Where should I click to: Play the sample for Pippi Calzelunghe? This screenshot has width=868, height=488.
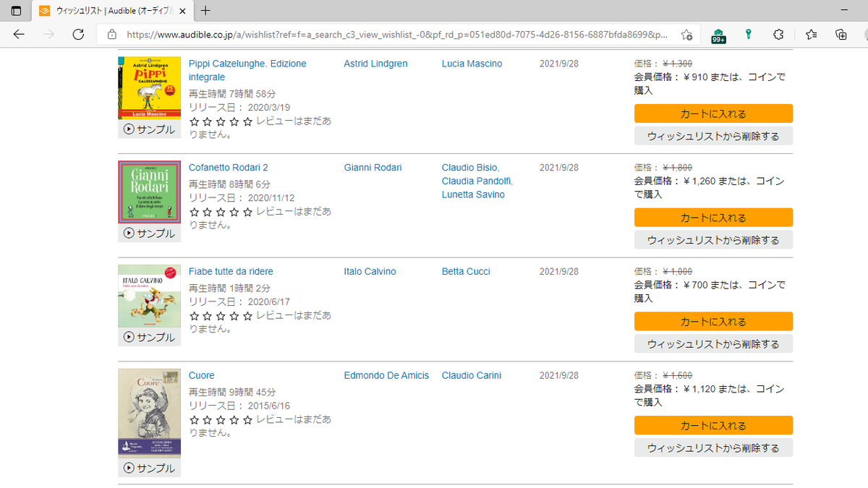pos(149,129)
